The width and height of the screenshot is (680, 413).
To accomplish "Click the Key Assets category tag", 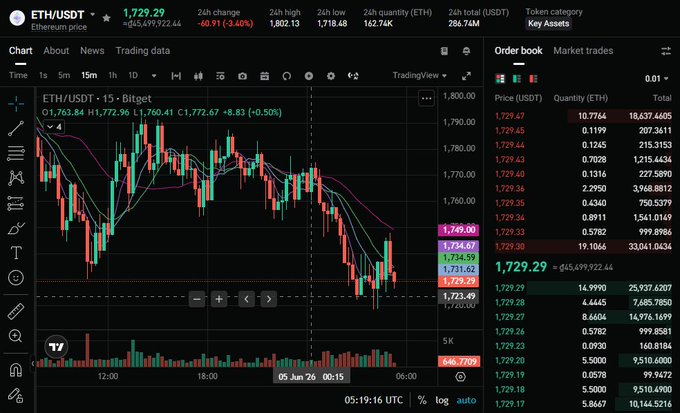I will coord(548,23).
